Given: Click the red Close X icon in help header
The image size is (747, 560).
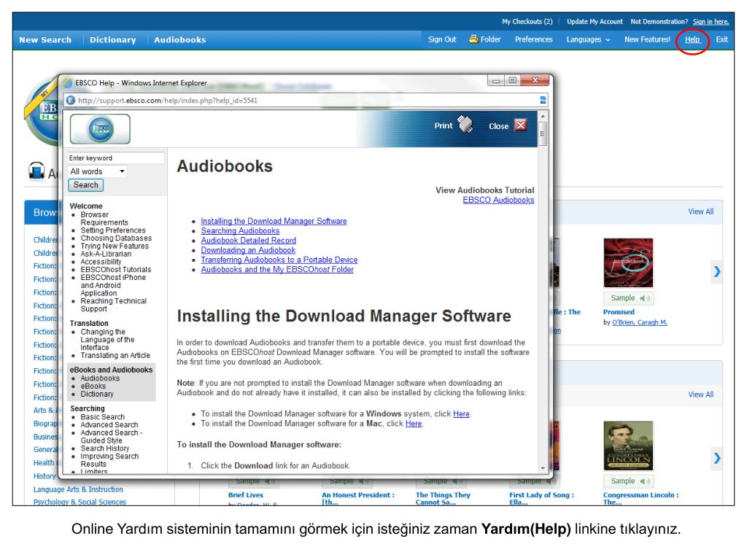Looking at the screenshot, I should [x=521, y=125].
